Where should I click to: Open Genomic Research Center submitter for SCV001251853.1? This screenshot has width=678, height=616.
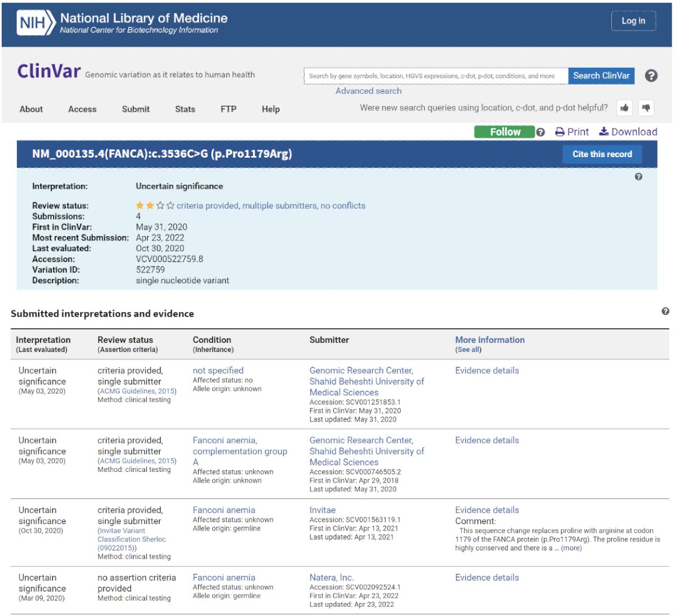click(x=367, y=381)
